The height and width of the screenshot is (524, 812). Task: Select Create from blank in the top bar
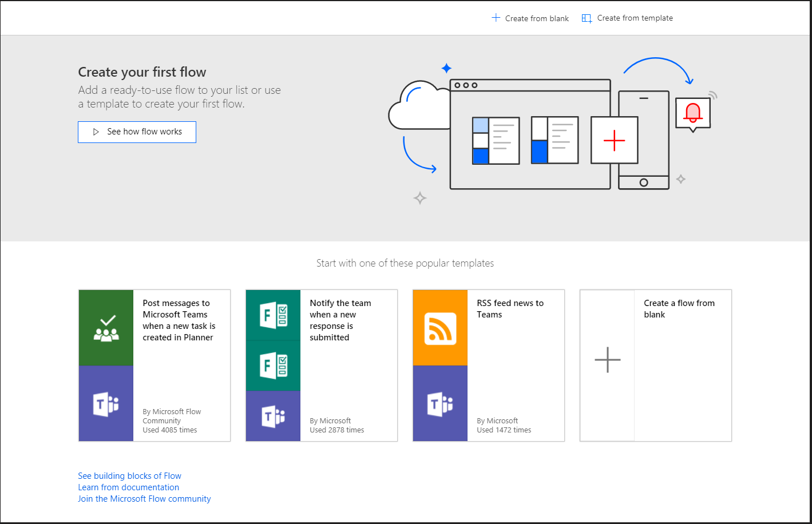[530, 18]
